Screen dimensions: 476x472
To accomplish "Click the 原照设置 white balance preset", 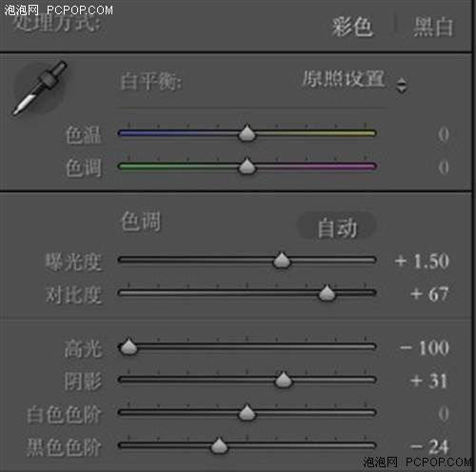I will (x=344, y=79).
